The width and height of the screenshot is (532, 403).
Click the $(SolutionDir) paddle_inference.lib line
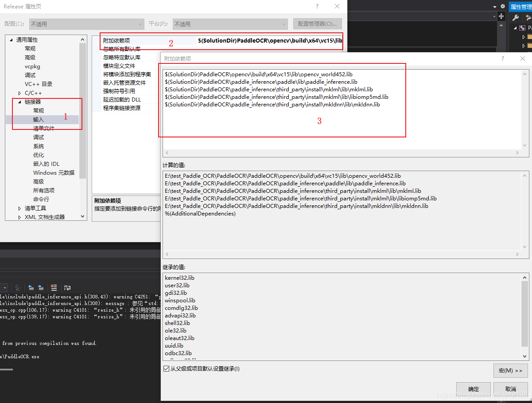[x=261, y=82]
